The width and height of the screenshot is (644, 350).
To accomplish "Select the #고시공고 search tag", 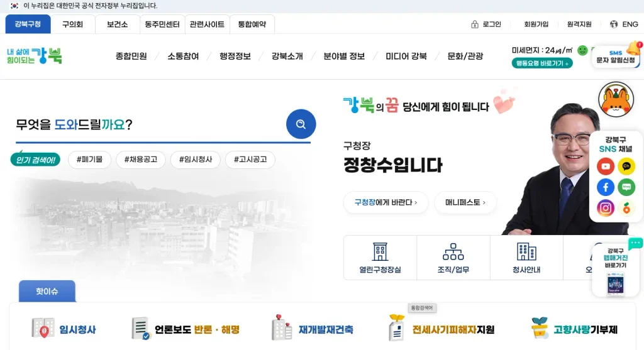I will point(250,160).
